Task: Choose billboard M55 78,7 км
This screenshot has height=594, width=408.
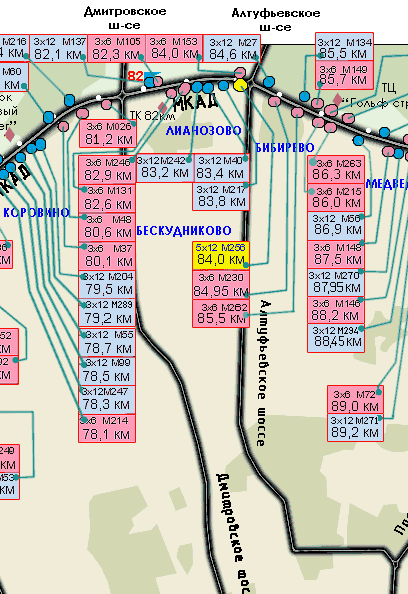Action: (107, 342)
